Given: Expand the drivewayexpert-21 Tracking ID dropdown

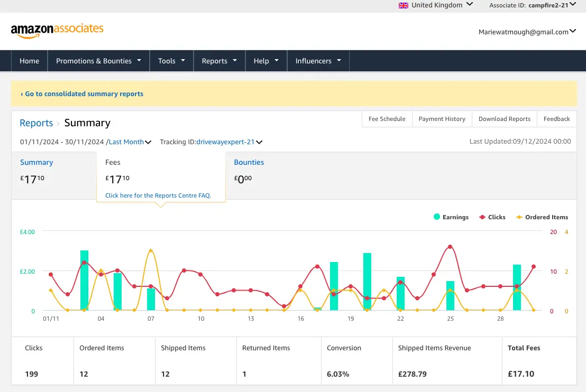Looking at the screenshot, I should [229, 142].
